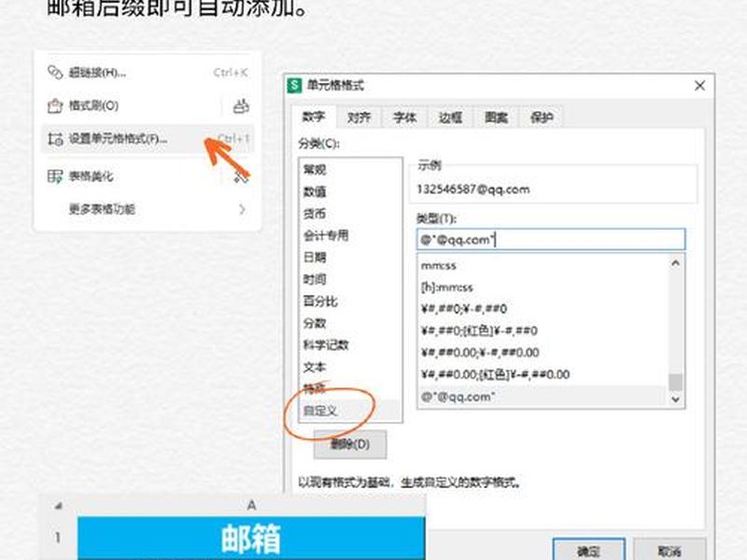Click the WPS spreadsheet icon in dialog title
Screen dimensions: 747x560
[294, 86]
